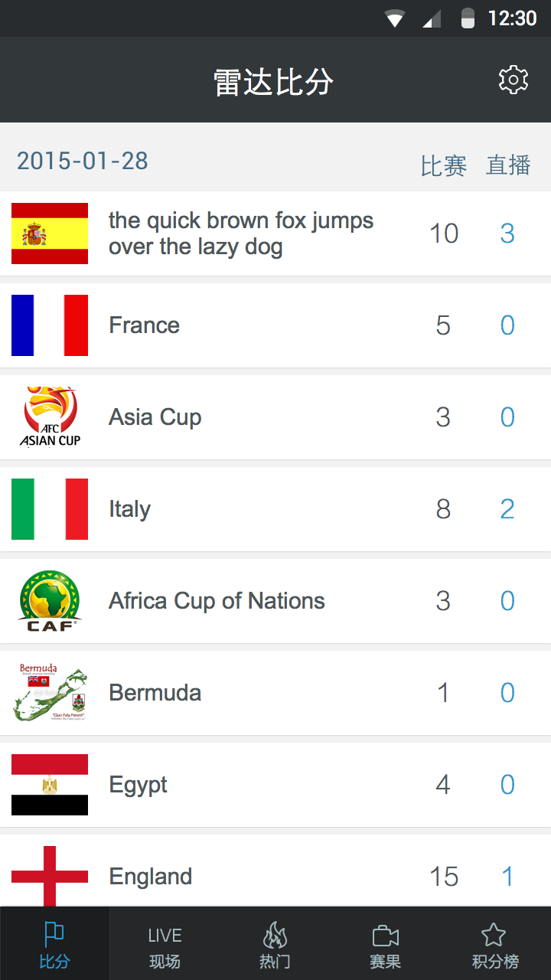Tap the live count 3 for Spain
The height and width of the screenshot is (980, 551).
click(x=507, y=234)
